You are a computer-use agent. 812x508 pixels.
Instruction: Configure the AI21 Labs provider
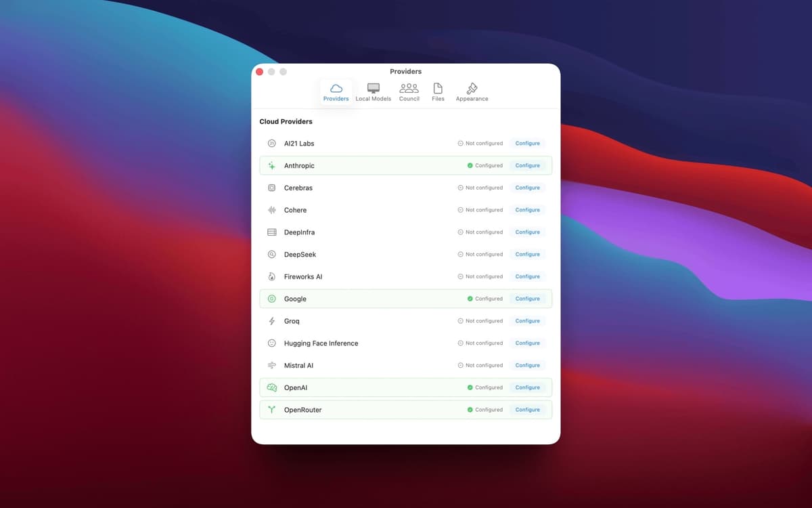[x=527, y=144]
